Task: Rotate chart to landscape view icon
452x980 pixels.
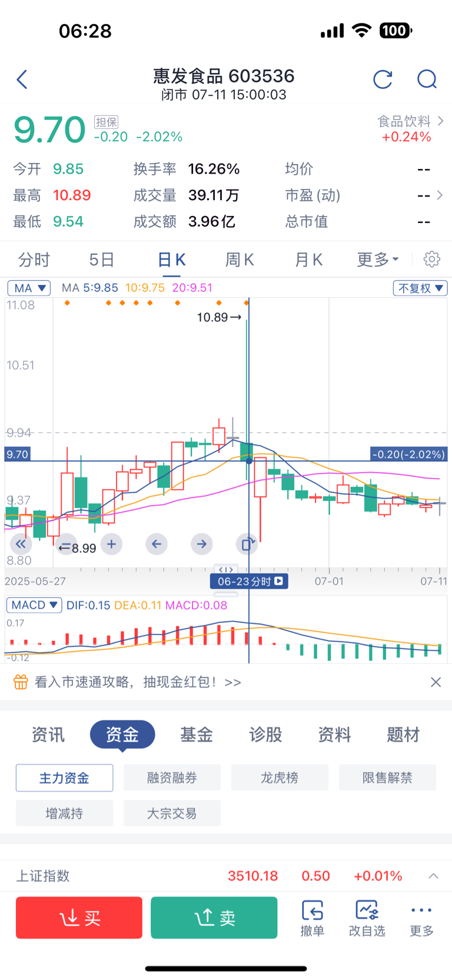Action: (247, 544)
